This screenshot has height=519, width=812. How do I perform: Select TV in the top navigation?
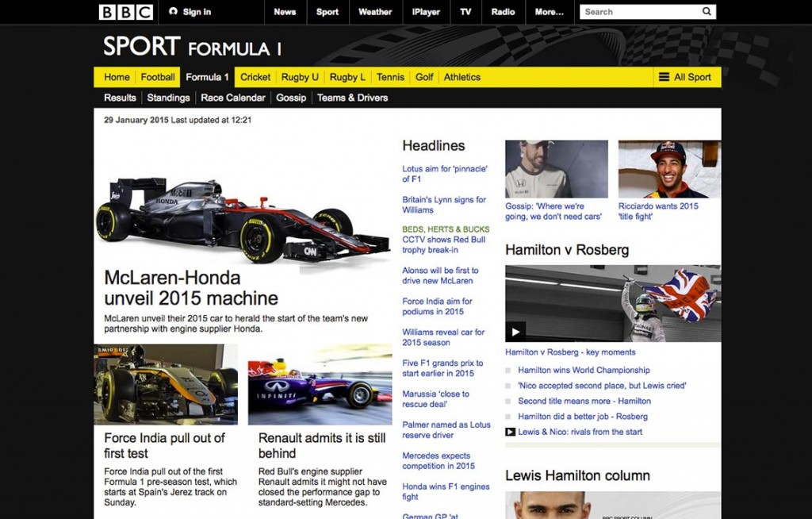click(465, 12)
